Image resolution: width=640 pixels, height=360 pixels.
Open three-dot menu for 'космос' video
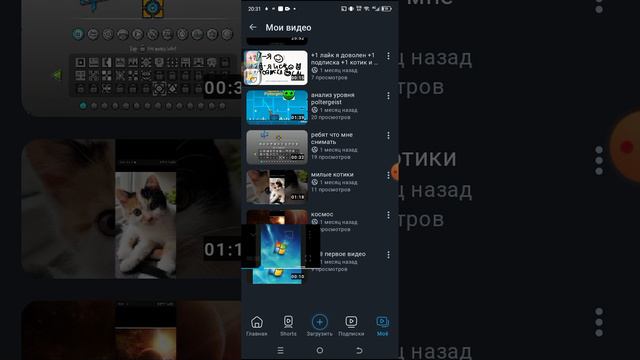click(388, 215)
